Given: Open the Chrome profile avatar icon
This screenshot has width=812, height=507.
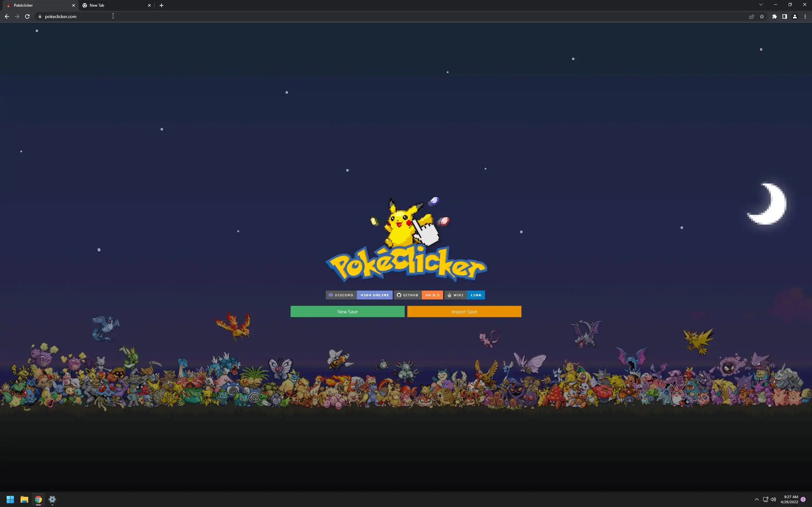Looking at the screenshot, I should click(795, 16).
